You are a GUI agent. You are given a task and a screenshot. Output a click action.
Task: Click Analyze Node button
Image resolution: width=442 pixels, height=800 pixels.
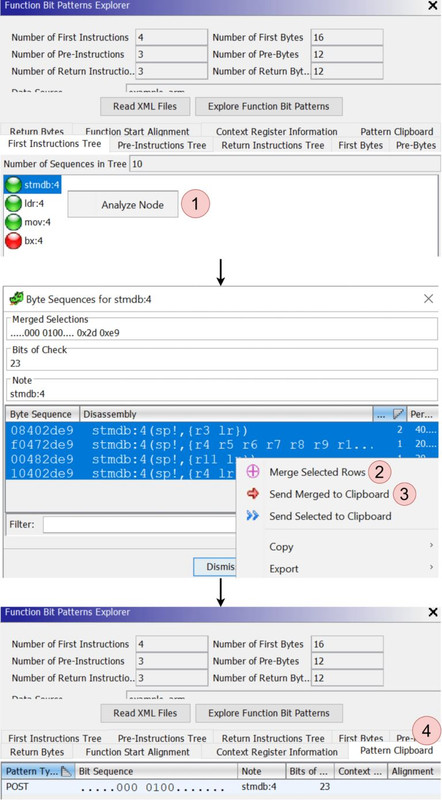[x=123, y=205]
